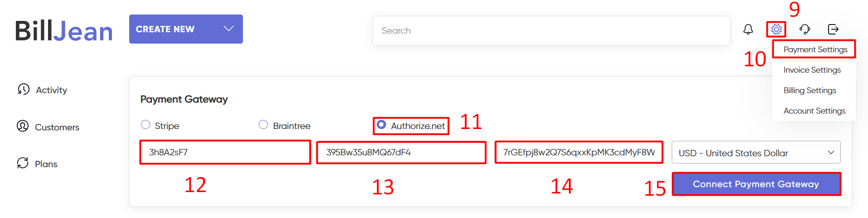Click the Plans refresh icon in sidebar
The height and width of the screenshot is (218, 868).
[23, 163]
